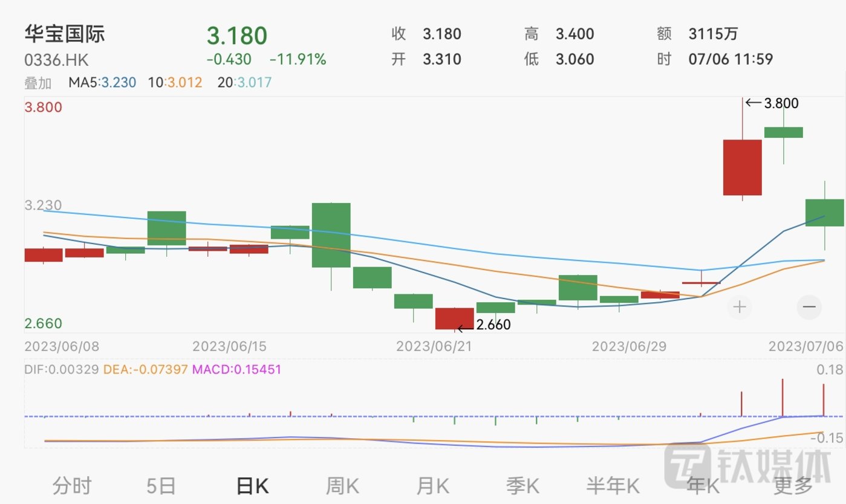Screen dimensions: 846x504
Task: Click the open price value 3.310
Action: [441, 59]
